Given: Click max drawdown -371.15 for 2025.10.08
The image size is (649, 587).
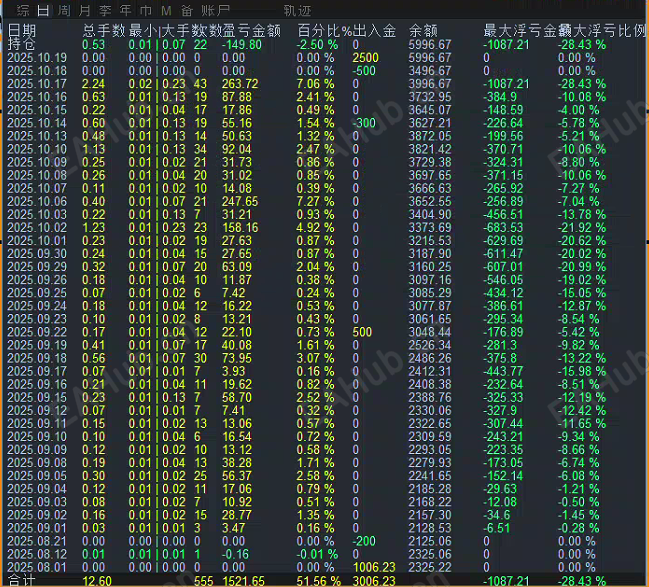Looking at the screenshot, I should pyautogui.click(x=503, y=176).
